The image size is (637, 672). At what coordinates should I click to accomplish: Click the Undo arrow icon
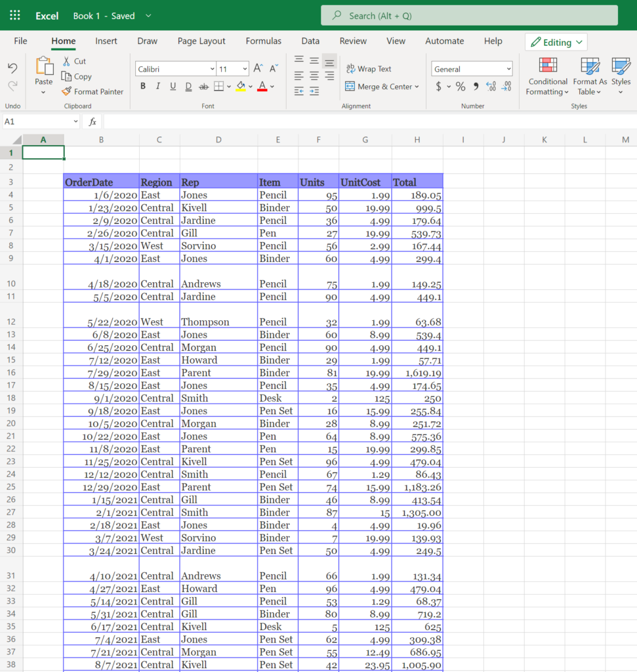[12, 68]
